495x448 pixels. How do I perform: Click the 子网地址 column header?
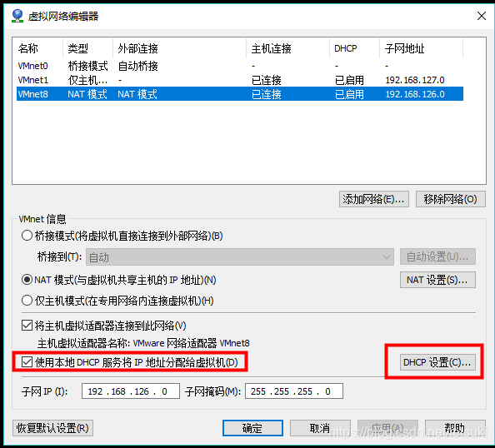click(421, 48)
